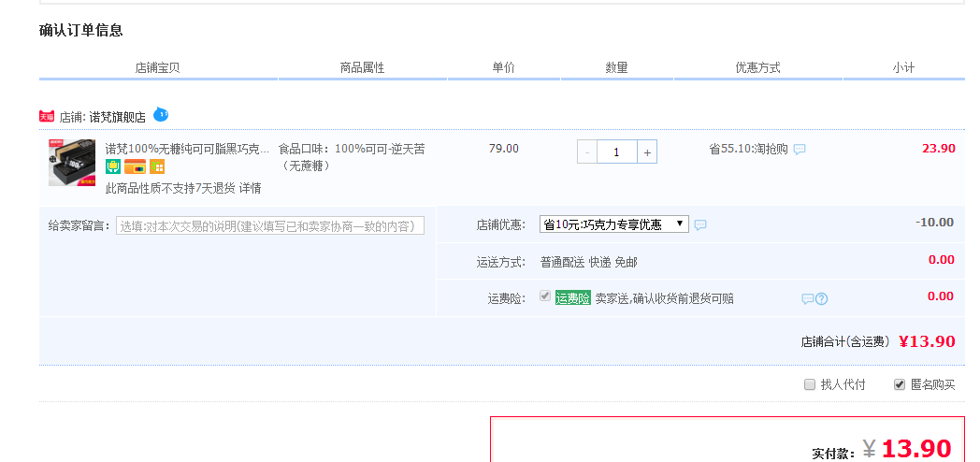This screenshot has width=980, height=462.
Task: Click the 卖家送,确认收货前退货可赔 text
Action: point(664,299)
